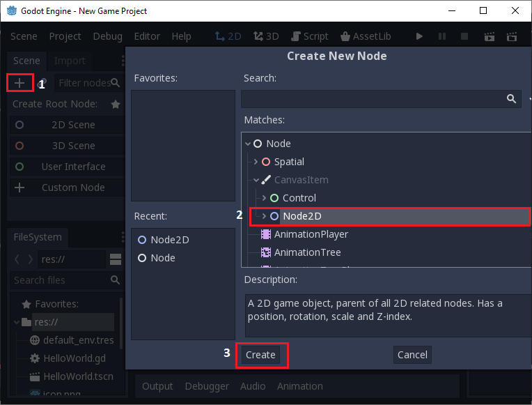The image size is (532, 405).
Task: Click the Search files field
Action: (x=67, y=280)
